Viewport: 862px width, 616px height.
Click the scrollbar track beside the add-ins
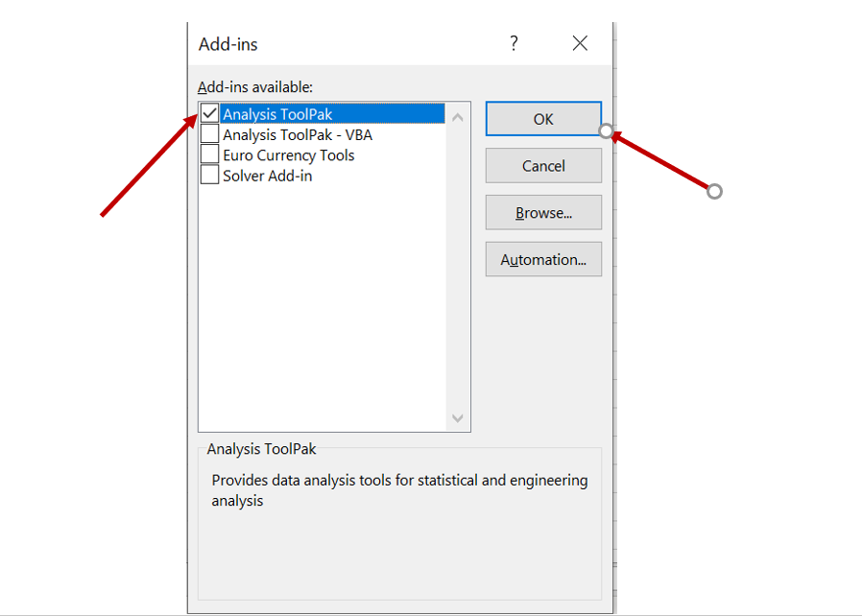(459, 269)
